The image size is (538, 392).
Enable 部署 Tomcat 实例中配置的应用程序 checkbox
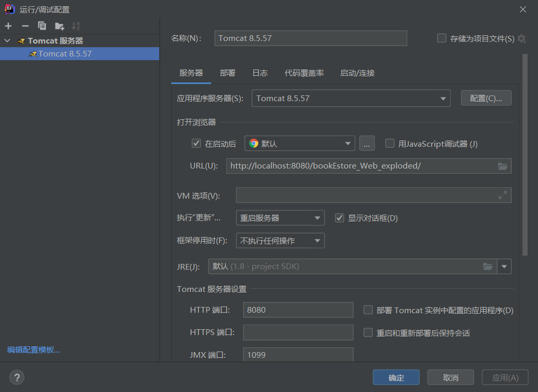368,310
